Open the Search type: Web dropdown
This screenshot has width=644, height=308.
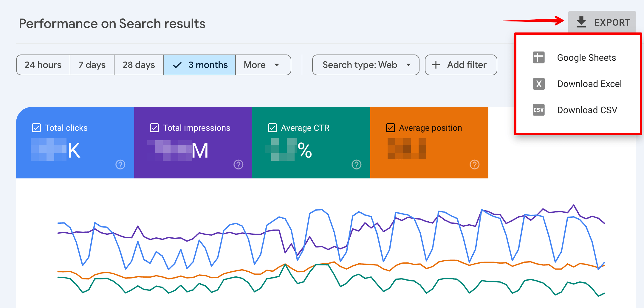(365, 65)
